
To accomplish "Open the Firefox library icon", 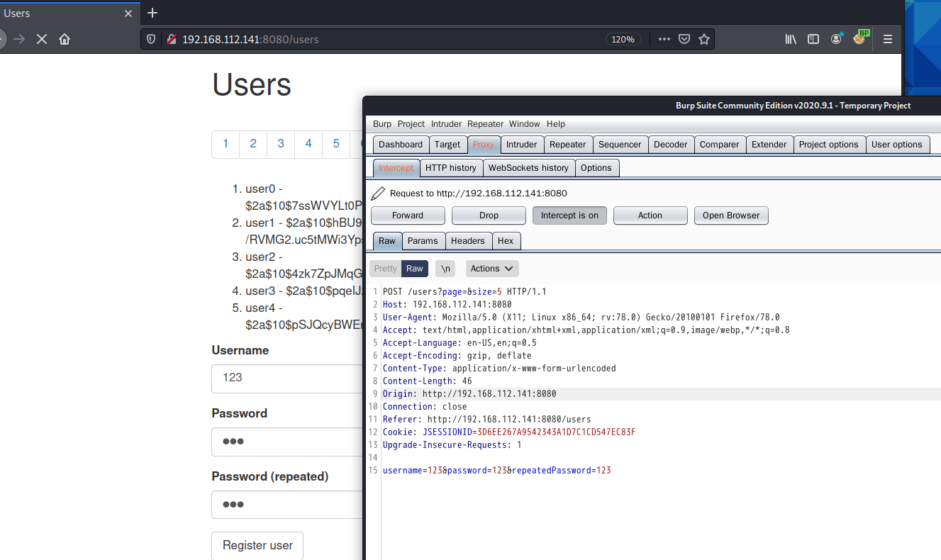I will pyautogui.click(x=791, y=39).
